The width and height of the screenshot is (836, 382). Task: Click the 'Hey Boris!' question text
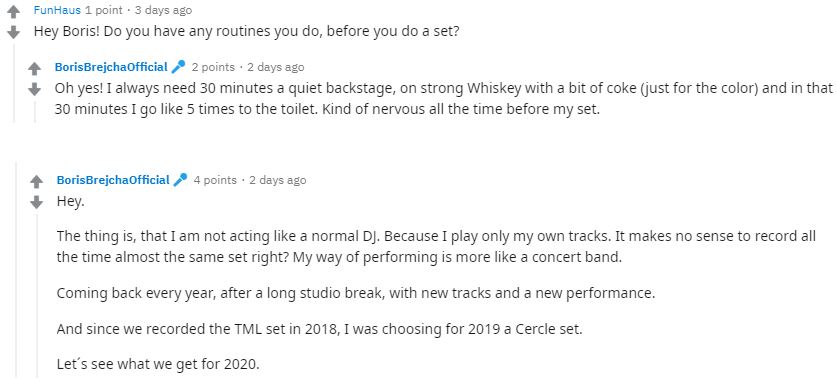click(x=246, y=31)
